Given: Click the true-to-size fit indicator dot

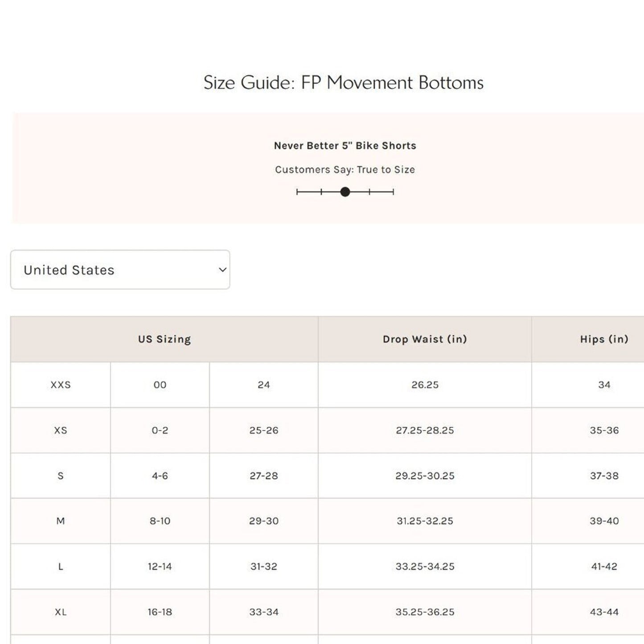Looking at the screenshot, I should point(345,192).
